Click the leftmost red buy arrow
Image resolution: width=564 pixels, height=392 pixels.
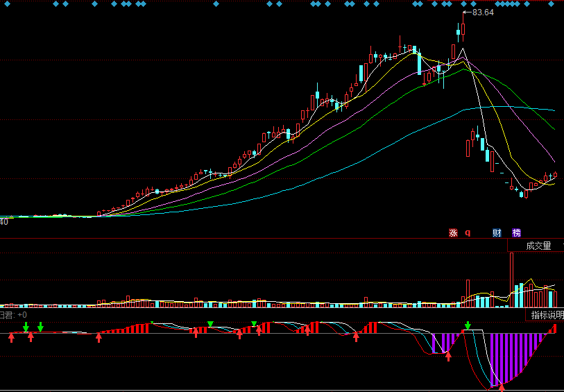coord(11,337)
